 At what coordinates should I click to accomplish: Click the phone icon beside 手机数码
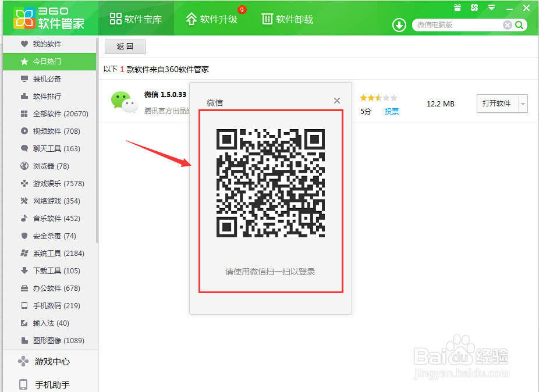pos(24,305)
